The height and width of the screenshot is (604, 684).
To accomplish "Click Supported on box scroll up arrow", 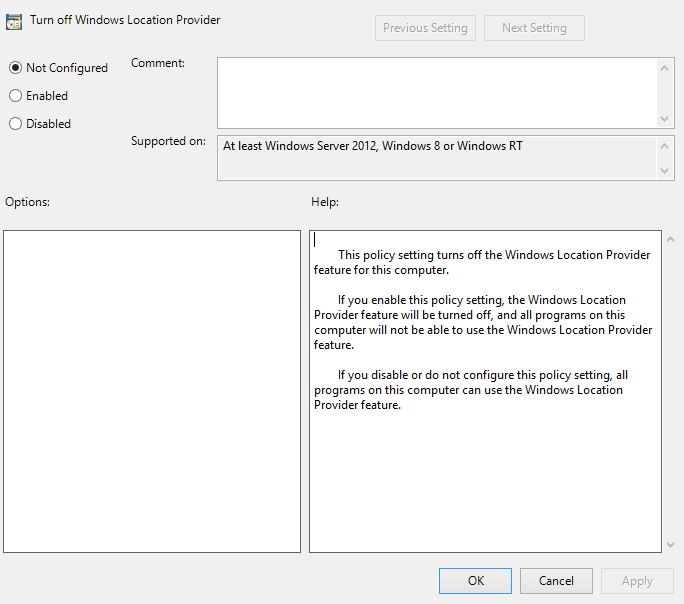I will [664, 146].
